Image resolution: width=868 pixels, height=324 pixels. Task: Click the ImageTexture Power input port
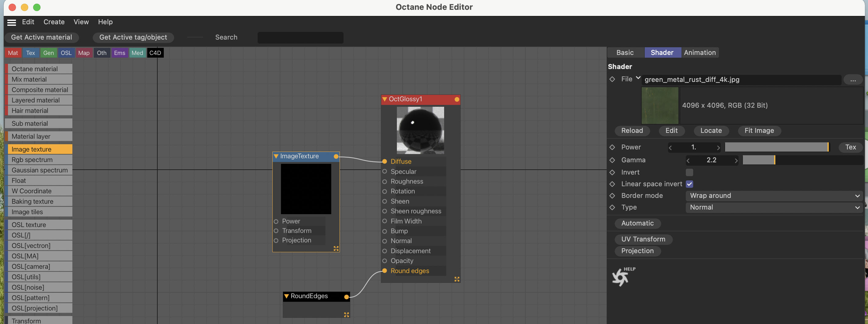pyautogui.click(x=276, y=222)
